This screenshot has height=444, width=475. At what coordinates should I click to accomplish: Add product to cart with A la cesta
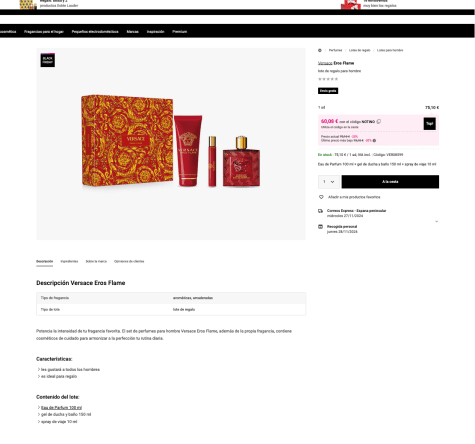tap(390, 182)
